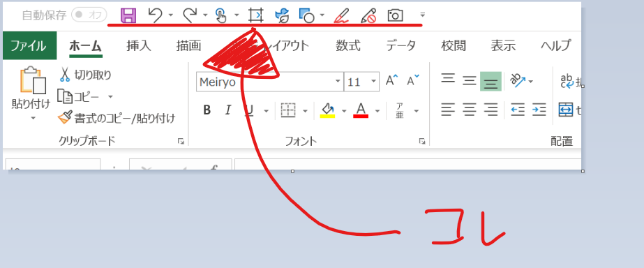Click the phonetic guide (ア亜) icon
The image size is (644, 268).
tap(400, 110)
